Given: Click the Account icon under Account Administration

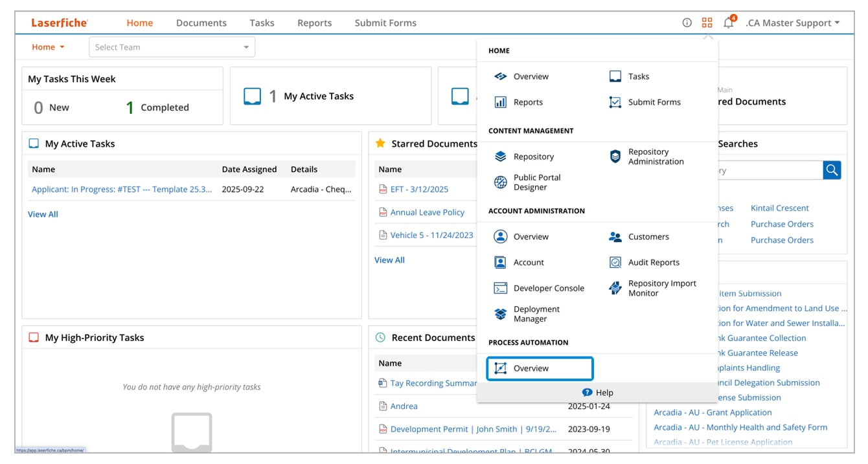Looking at the screenshot, I should [500, 263].
